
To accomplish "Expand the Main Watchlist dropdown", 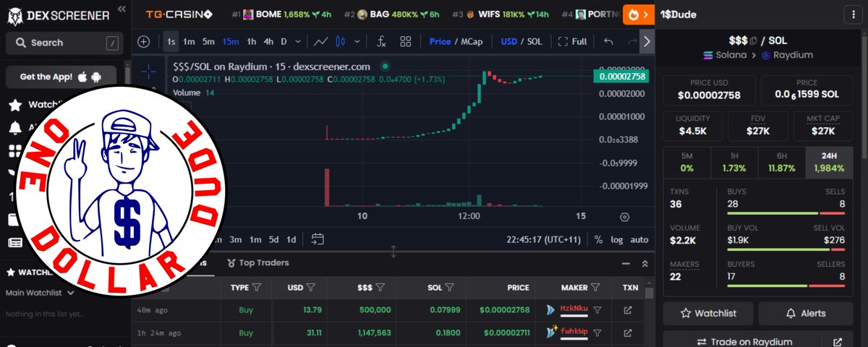I will point(39,293).
